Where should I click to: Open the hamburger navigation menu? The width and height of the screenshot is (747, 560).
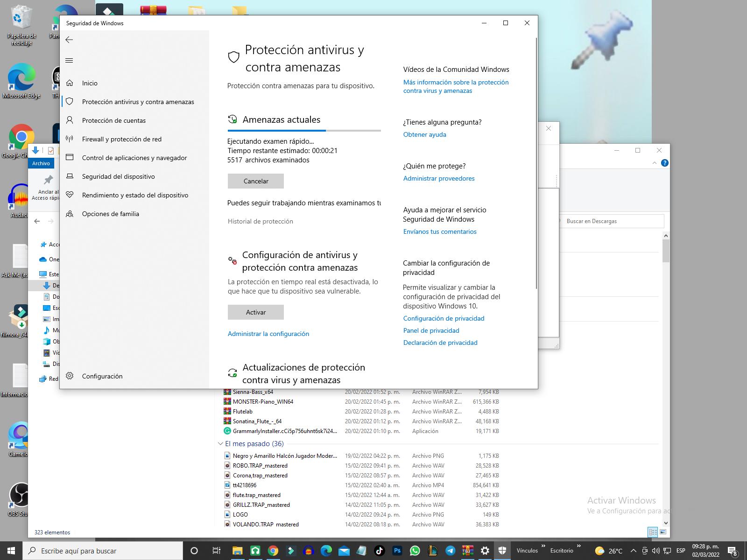[69, 60]
